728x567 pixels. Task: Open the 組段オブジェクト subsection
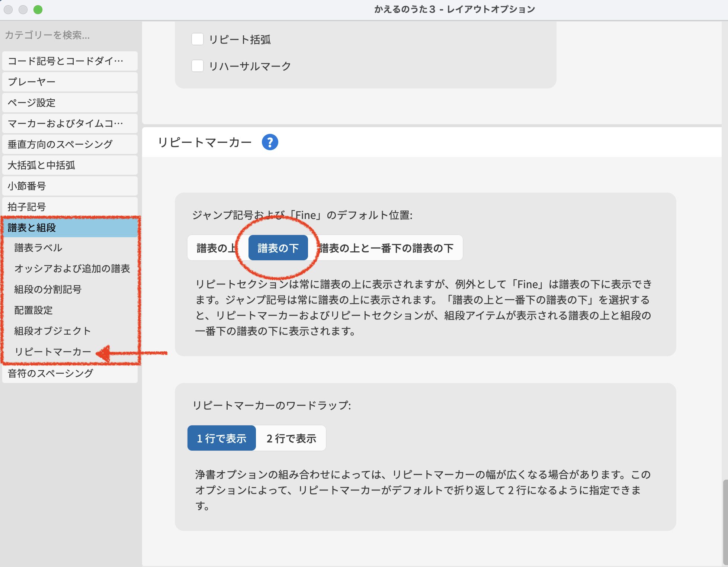[x=52, y=331]
